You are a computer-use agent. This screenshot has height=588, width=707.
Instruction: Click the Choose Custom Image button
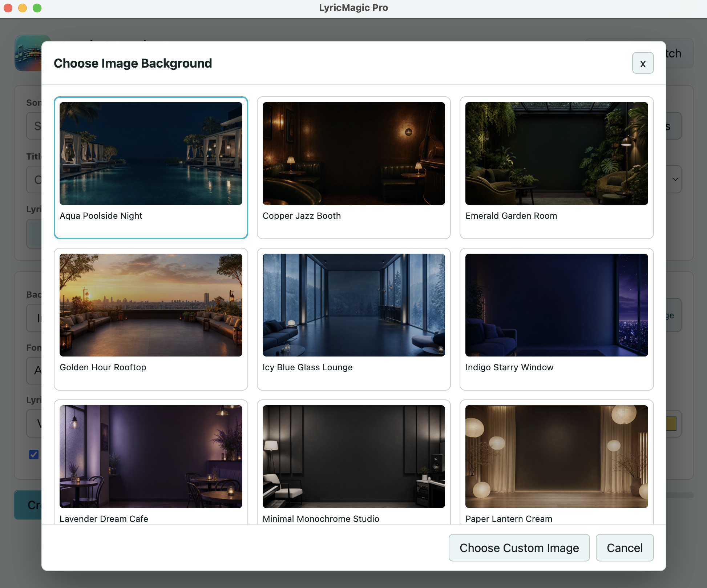point(519,548)
